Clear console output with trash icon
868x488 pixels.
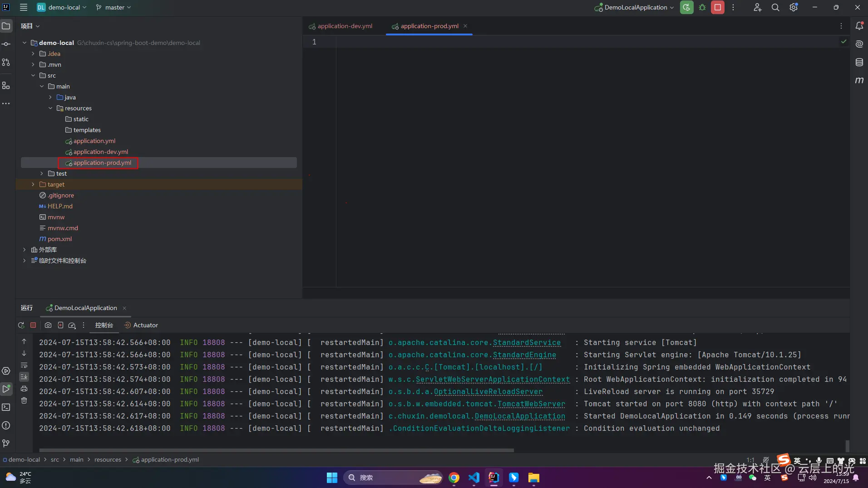(x=24, y=400)
